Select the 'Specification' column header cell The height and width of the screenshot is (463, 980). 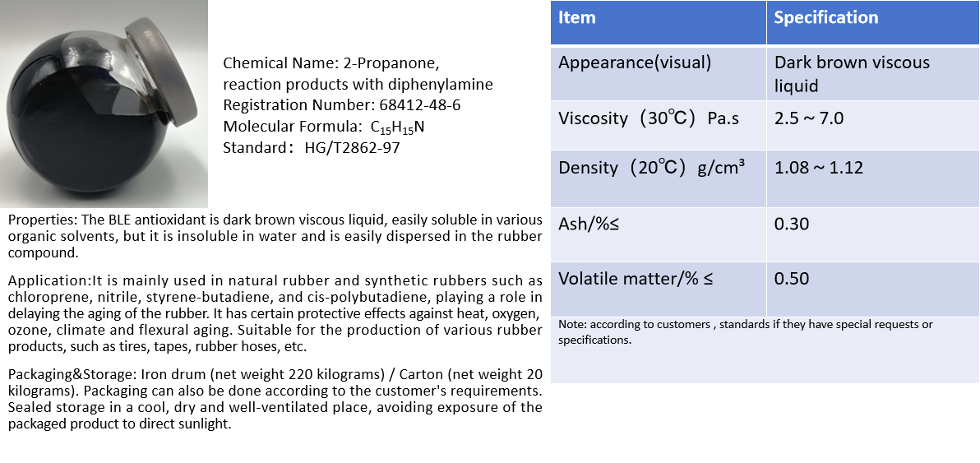tap(825, 17)
